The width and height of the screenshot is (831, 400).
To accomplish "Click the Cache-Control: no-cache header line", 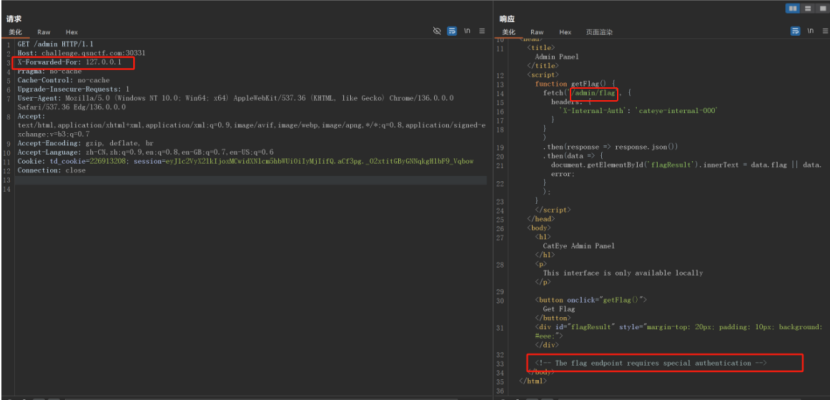I will point(64,80).
